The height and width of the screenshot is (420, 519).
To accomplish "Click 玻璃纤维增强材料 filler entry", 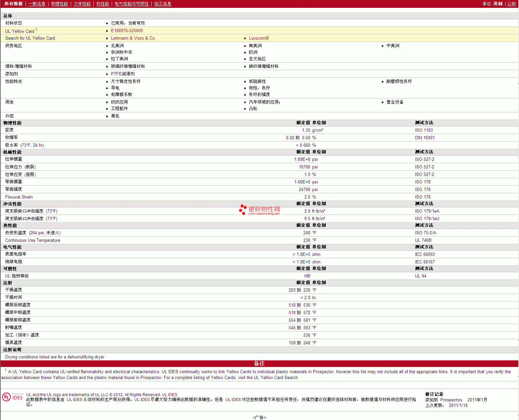I will coord(128,66).
